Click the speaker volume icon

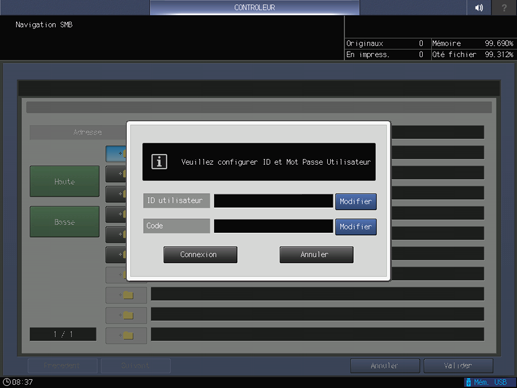[x=479, y=7]
